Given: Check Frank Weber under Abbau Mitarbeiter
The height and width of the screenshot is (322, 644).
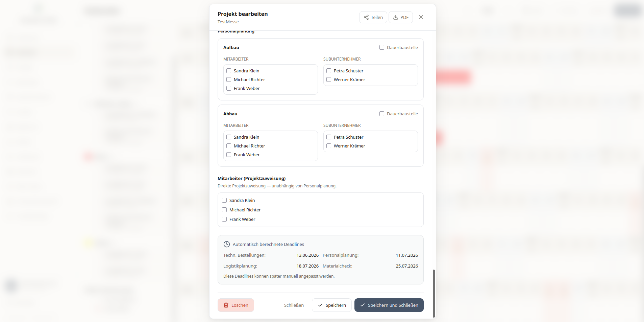Looking at the screenshot, I should pyautogui.click(x=229, y=155).
